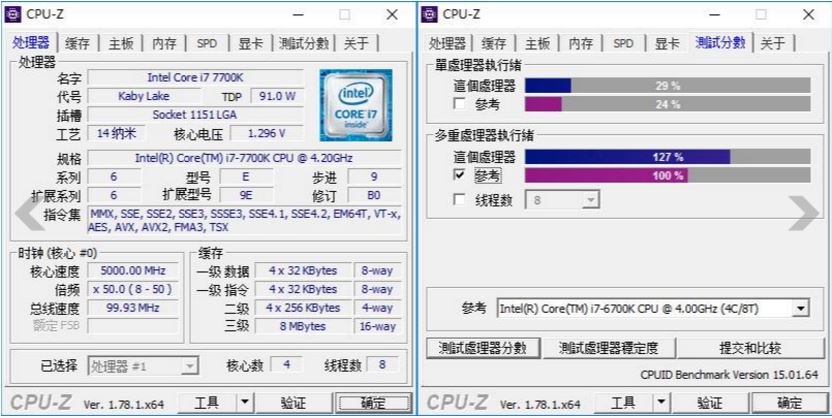Uncheck the 參考 checkbox under multi thread
The image size is (832, 418).
coord(460,174)
